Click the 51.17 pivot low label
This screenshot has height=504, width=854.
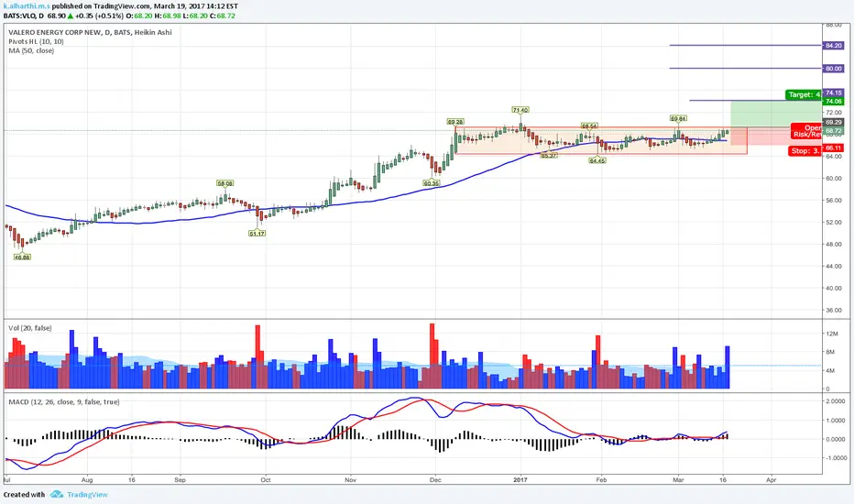(257, 233)
